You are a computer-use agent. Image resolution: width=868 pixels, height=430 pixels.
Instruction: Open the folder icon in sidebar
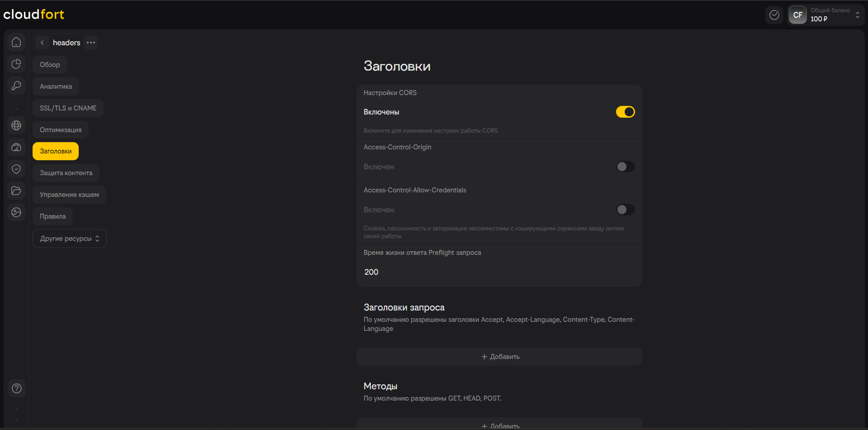pos(16,191)
